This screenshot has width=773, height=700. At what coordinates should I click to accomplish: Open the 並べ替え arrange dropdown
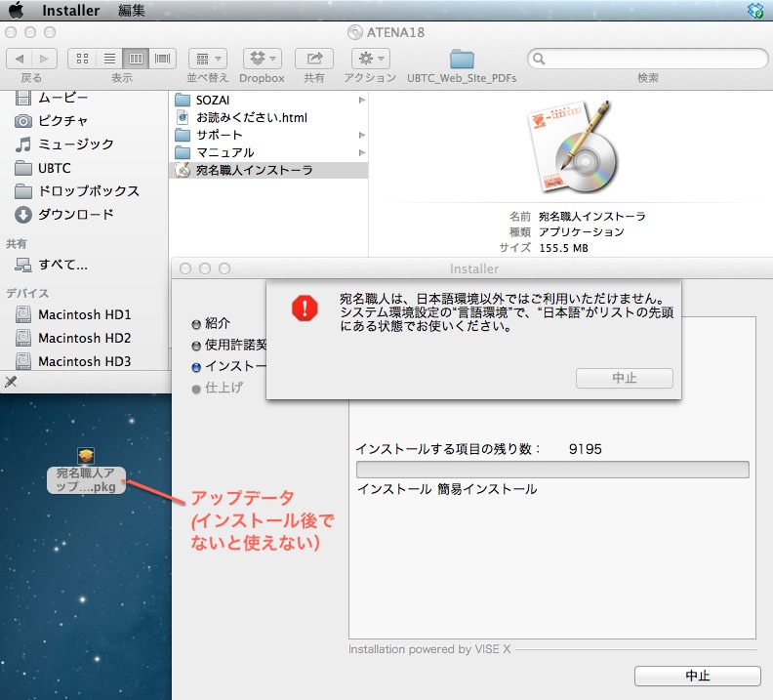(x=207, y=59)
